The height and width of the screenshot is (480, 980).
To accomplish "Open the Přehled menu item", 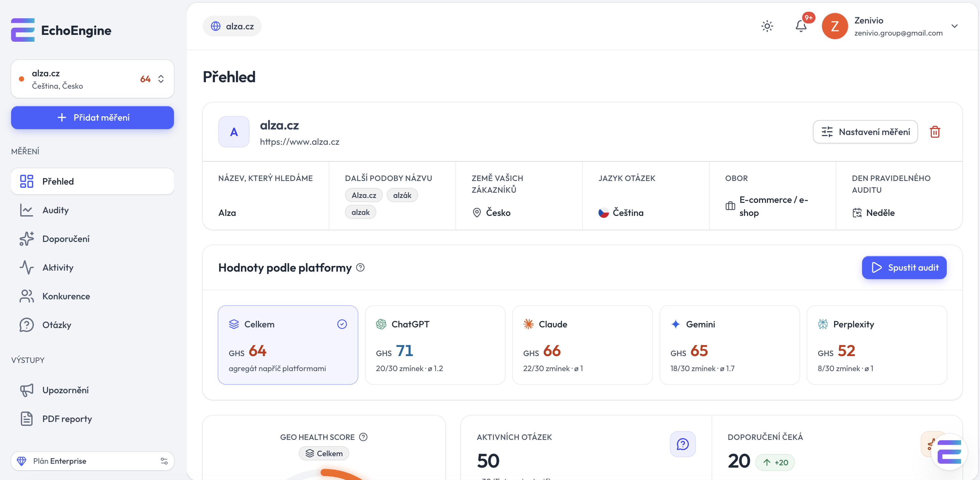I will 93,181.
